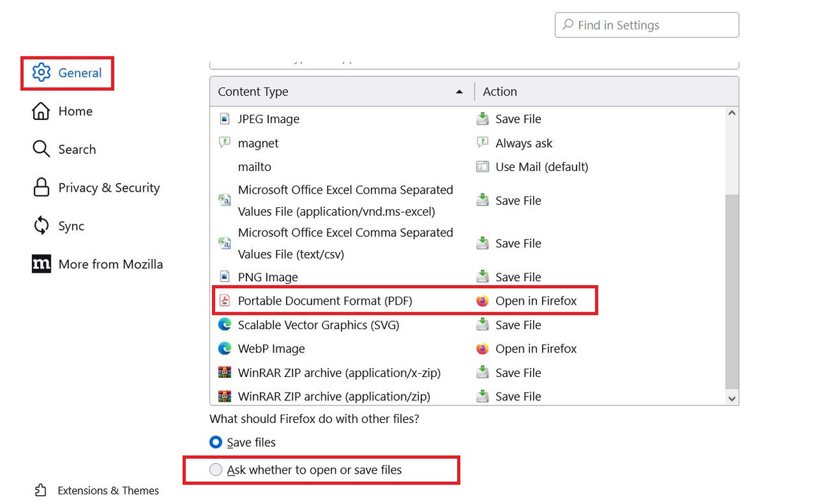Click the Home house icon
The height and width of the screenshot is (504, 830).
point(41,111)
